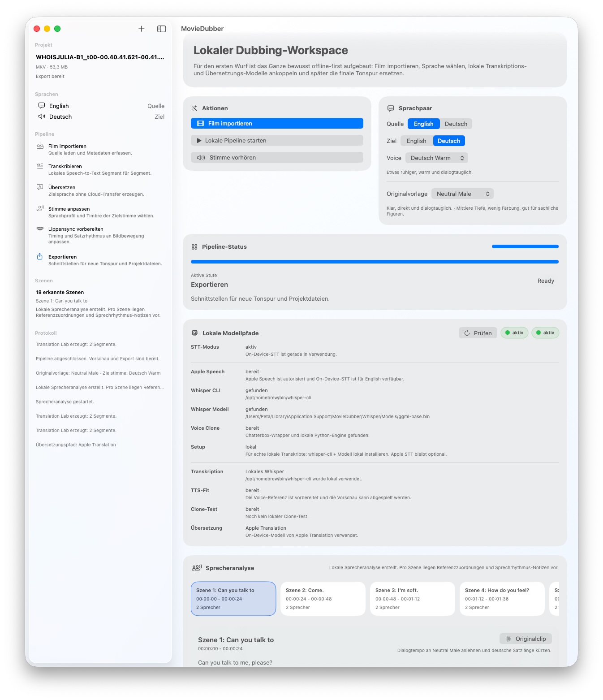The width and height of the screenshot is (603, 700).
Task: Click the Sprecheranalyse people icon
Action: click(x=197, y=568)
